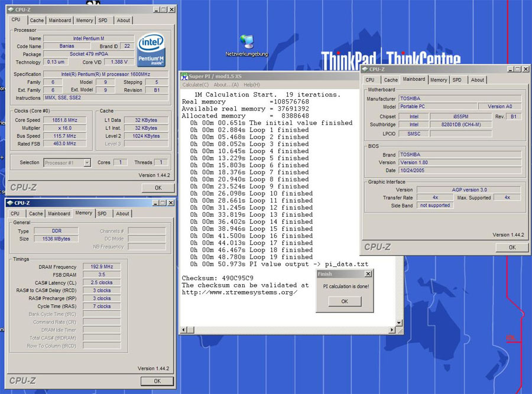Click the Level 2 1024 KBytes cache field
This screenshot has height=394, width=532.
point(146,136)
